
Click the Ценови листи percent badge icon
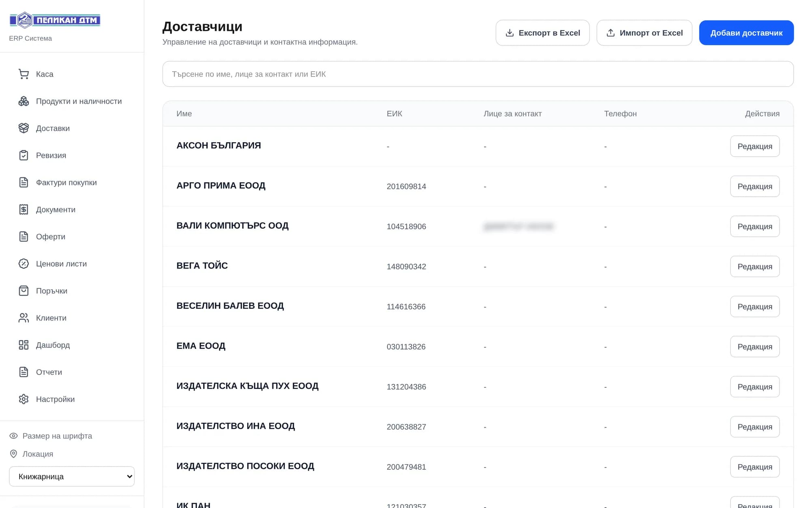(24, 264)
